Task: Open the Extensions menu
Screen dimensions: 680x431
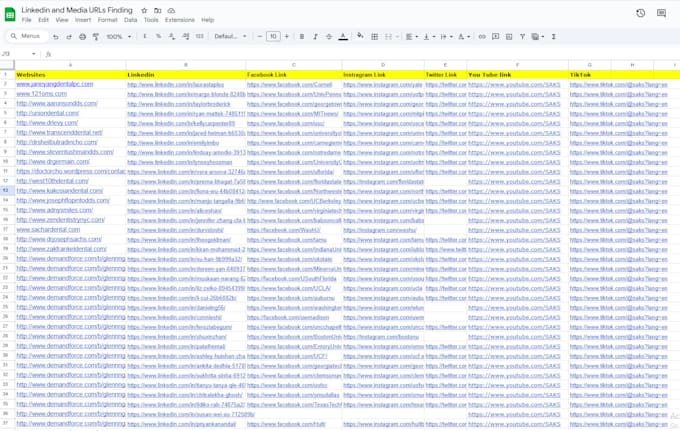Action: (180, 20)
